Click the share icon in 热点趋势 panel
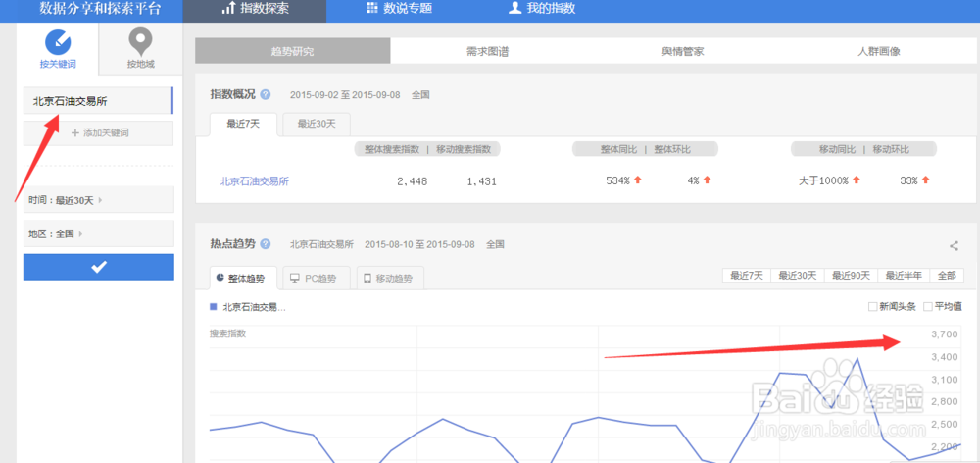980x463 pixels. coord(954,246)
